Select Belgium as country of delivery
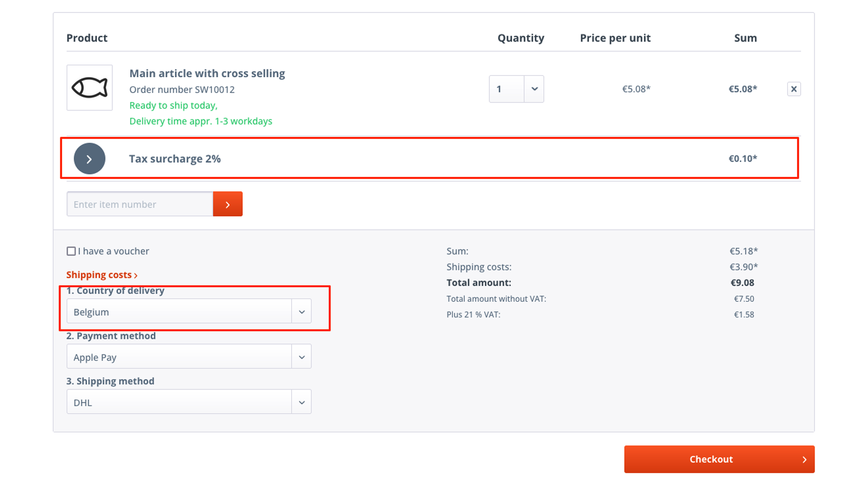Image resolution: width=868 pixels, height=488 pixels. click(x=189, y=311)
